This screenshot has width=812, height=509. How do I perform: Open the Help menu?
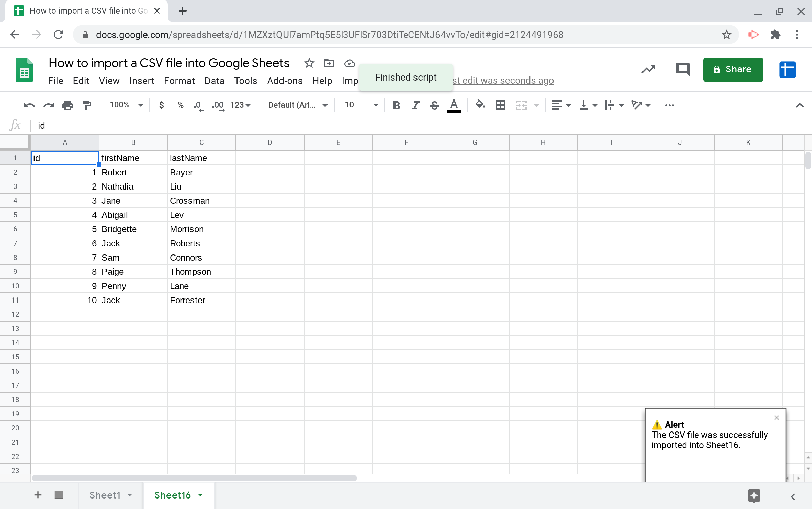coord(322,81)
